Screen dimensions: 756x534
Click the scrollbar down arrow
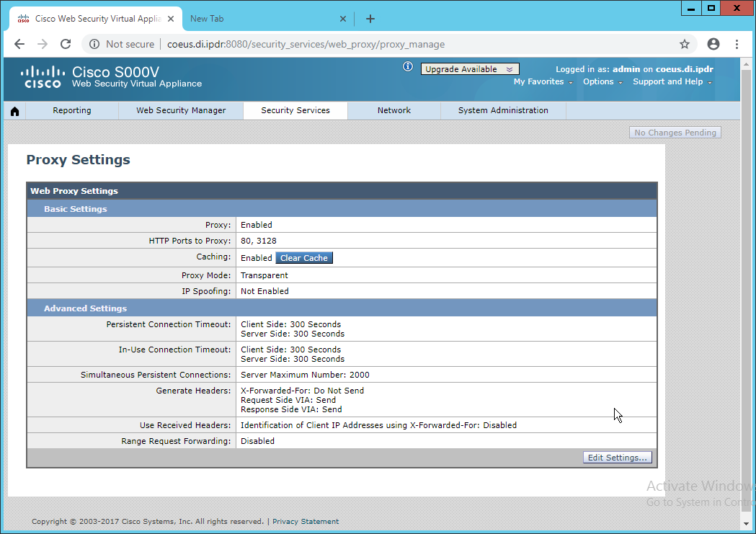pos(746,524)
